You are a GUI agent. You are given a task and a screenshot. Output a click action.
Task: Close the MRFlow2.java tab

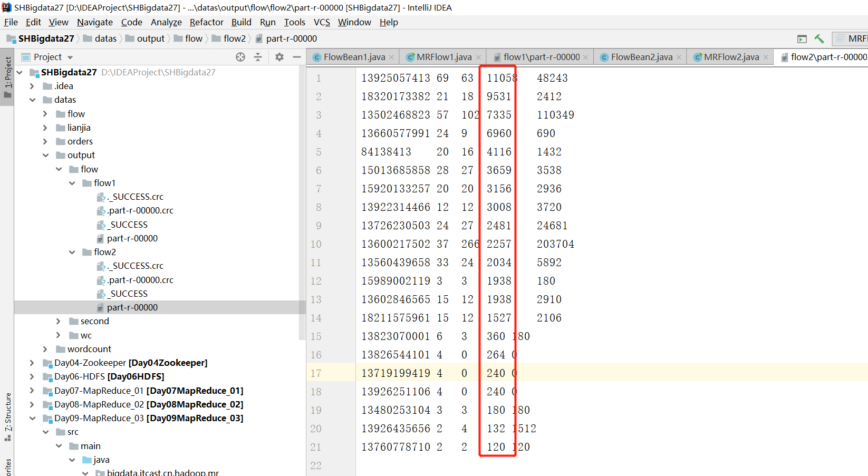766,57
